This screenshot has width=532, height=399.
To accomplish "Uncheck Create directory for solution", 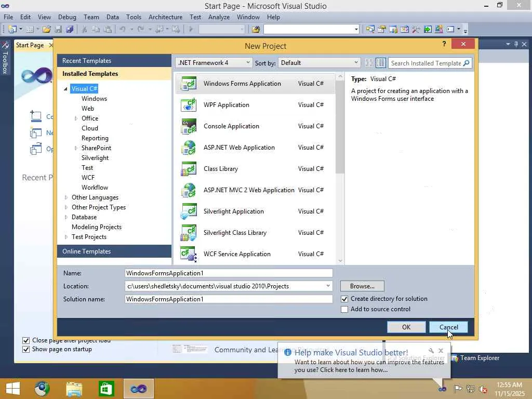I will tap(344, 299).
